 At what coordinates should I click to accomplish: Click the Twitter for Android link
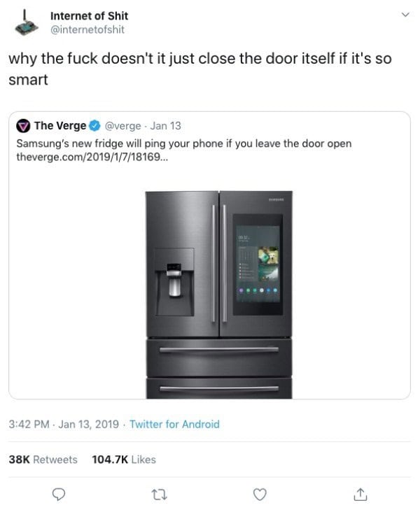point(174,424)
